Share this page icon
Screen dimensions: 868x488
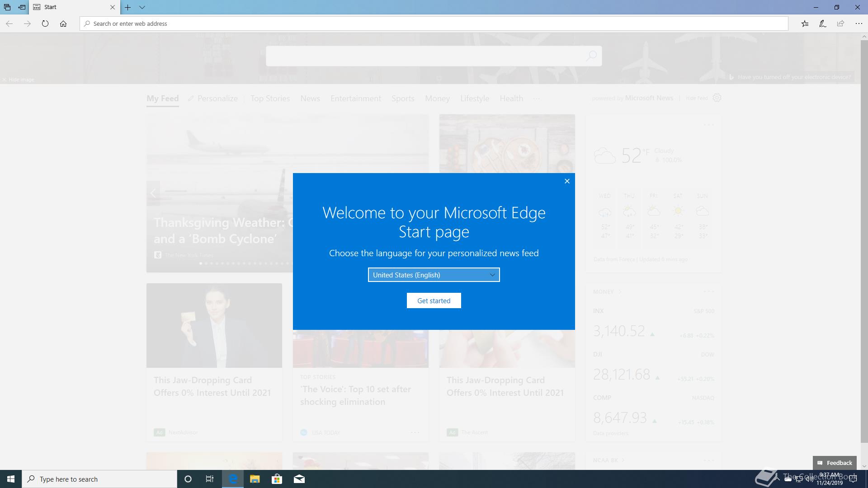pyautogui.click(x=841, y=23)
